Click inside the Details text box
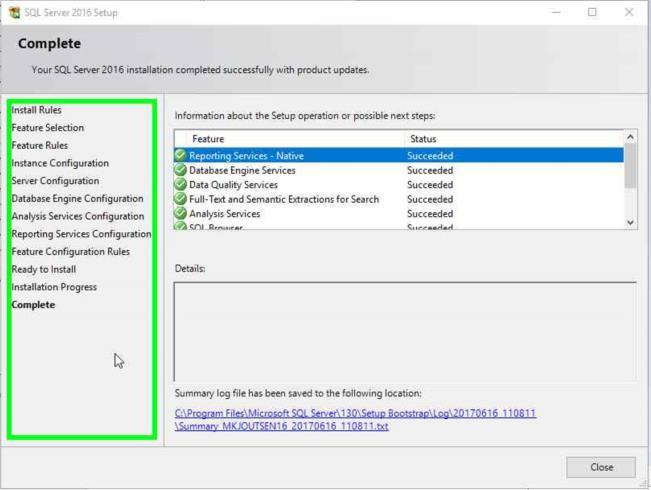Image resolution: width=651 pixels, height=490 pixels. [x=405, y=331]
